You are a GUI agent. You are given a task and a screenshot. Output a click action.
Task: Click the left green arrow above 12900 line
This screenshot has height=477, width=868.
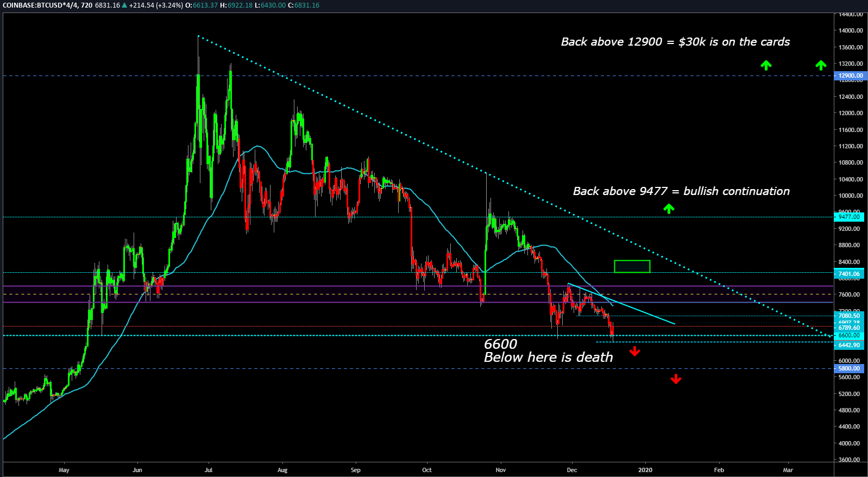(x=766, y=65)
